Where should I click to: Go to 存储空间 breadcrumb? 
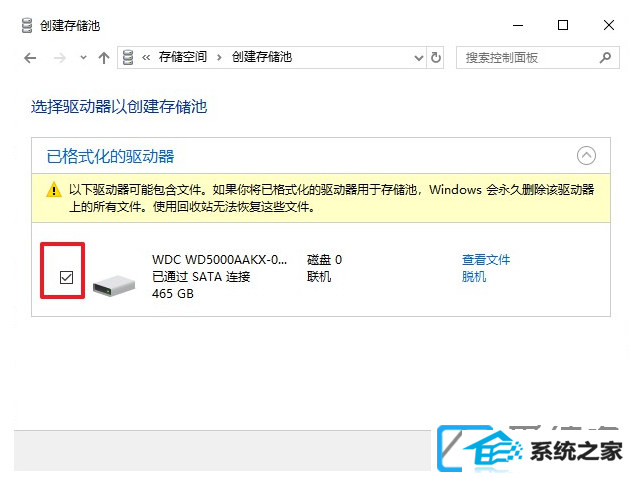[183, 57]
